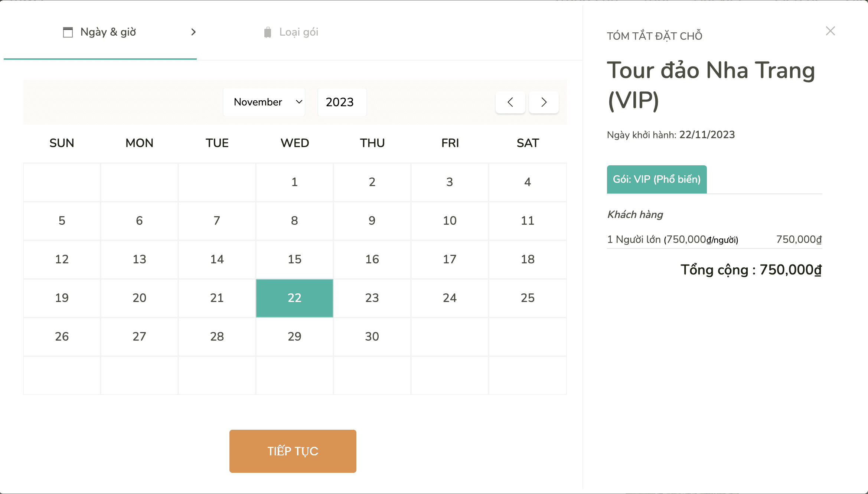This screenshot has width=868, height=494.
Task: Click the Gói: VIP (Phổ biến) badge
Action: coord(656,179)
